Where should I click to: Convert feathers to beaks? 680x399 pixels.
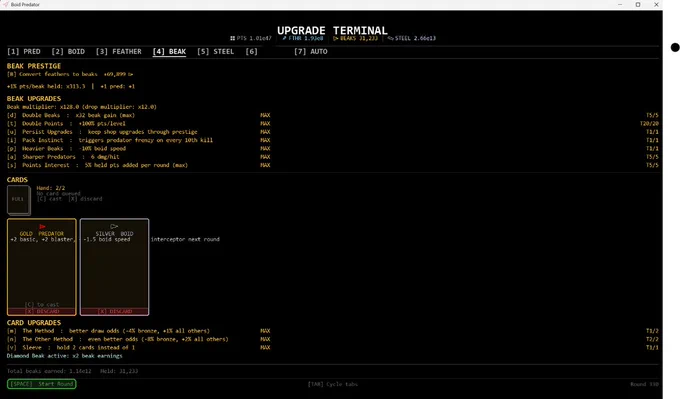70,74
